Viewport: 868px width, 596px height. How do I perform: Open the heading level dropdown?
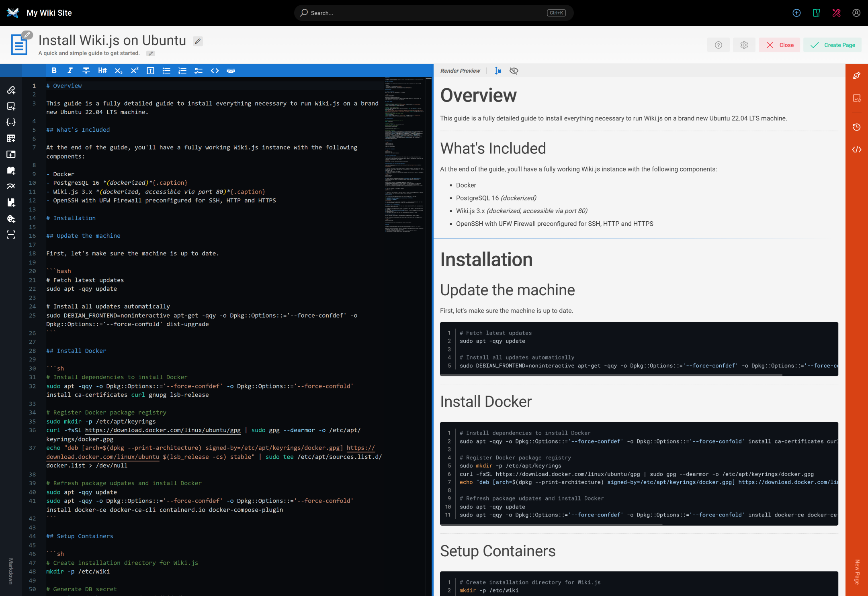click(102, 71)
